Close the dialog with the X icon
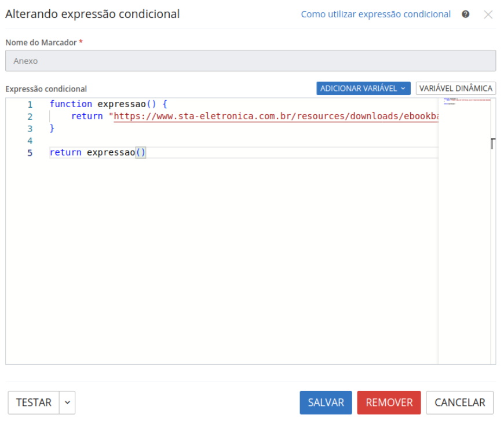Screen dimensions: 504x421 point(488,14)
